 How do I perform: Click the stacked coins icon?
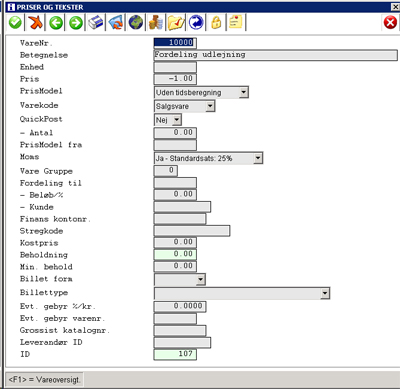tap(156, 23)
